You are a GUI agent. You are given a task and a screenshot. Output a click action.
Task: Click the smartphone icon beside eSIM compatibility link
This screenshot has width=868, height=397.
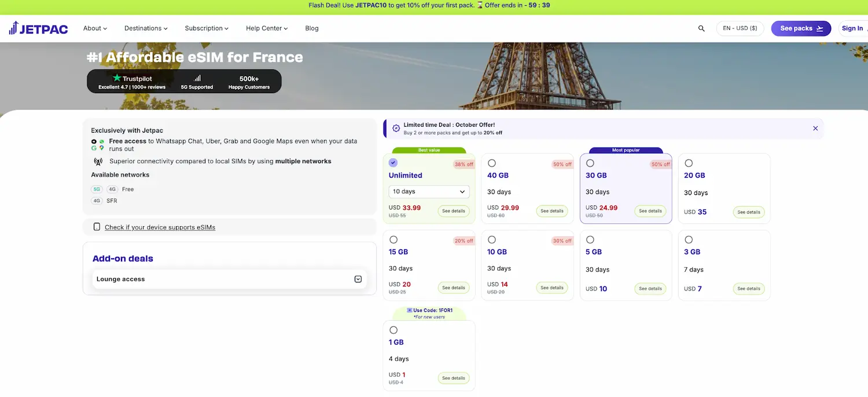click(97, 227)
